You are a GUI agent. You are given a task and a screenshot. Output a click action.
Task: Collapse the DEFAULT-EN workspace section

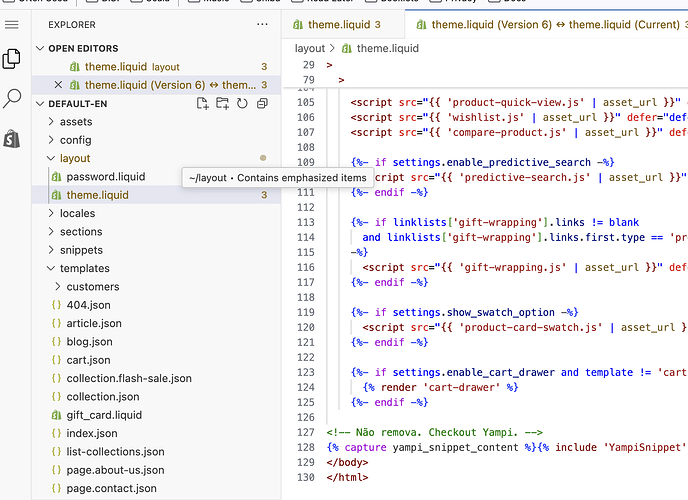click(40, 104)
